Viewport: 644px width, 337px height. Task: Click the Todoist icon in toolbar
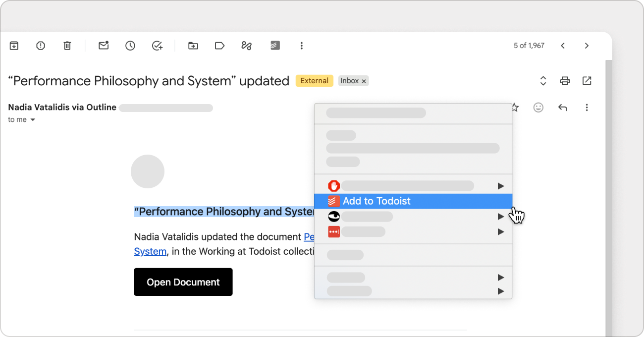point(275,46)
